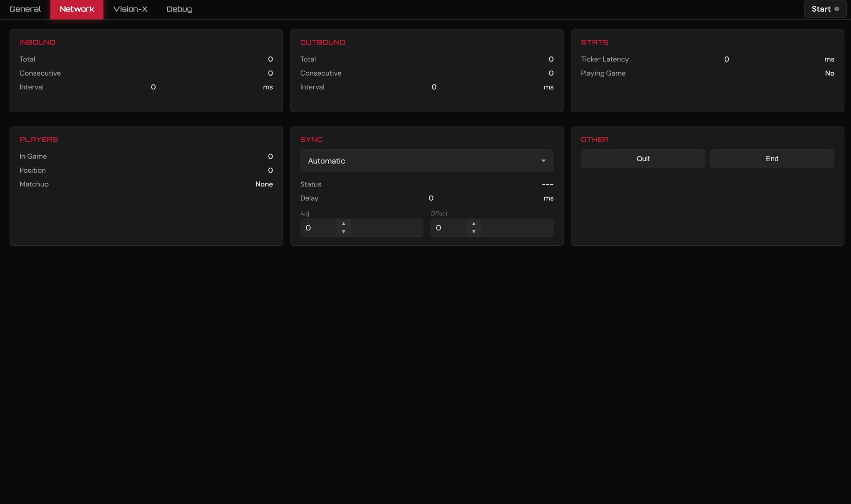Image resolution: width=851 pixels, height=504 pixels.
Task: Click the Matchup value showing None
Action: click(264, 184)
